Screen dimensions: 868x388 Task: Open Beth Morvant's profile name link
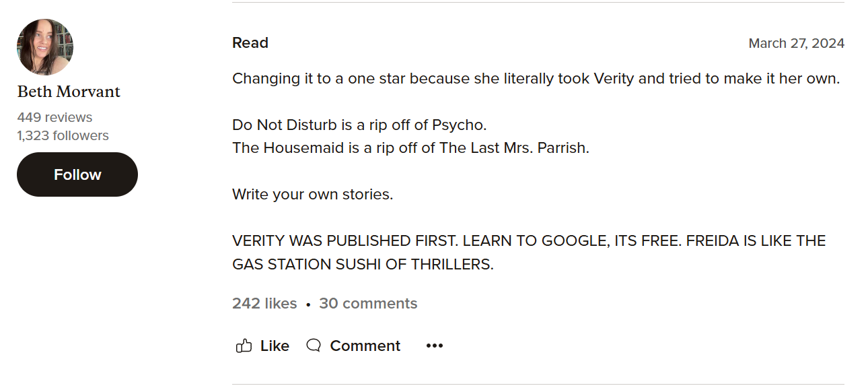click(x=69, y=92)
